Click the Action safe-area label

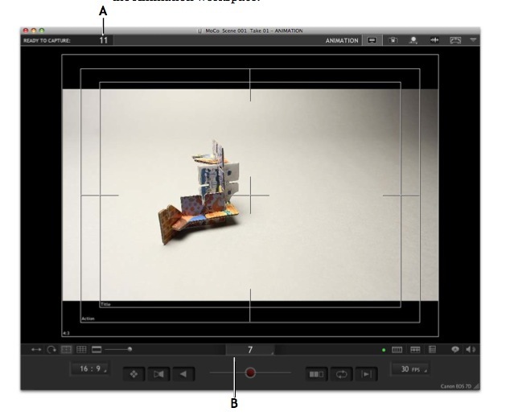[x=88, y=319]
